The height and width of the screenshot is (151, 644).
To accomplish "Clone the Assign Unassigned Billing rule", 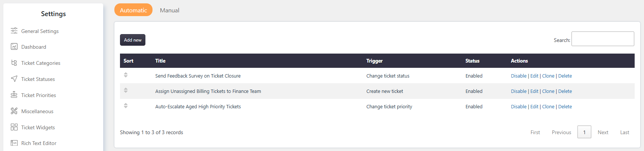I will (548, 91).
